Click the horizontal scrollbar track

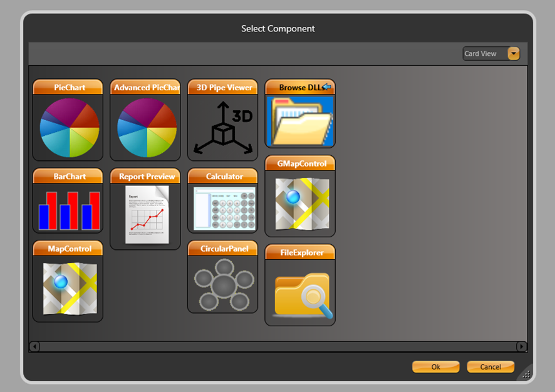277,346
